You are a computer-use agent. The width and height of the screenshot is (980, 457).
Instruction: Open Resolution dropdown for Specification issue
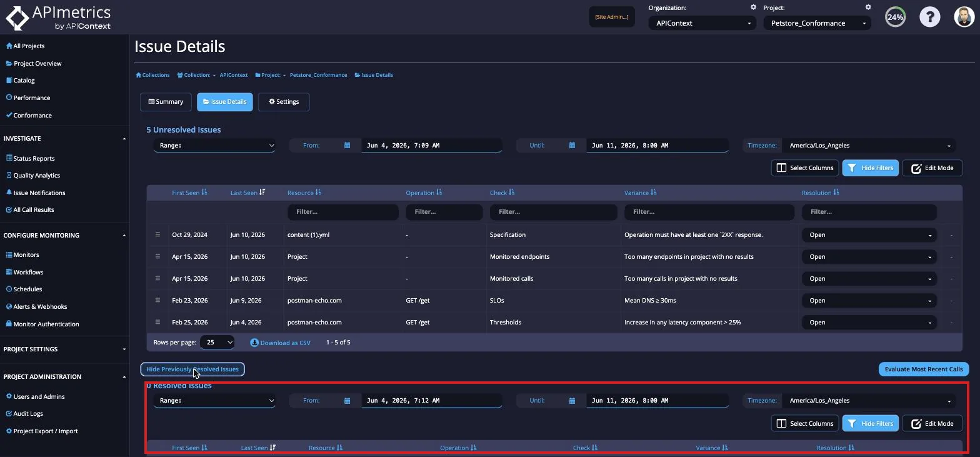point(869,235)
